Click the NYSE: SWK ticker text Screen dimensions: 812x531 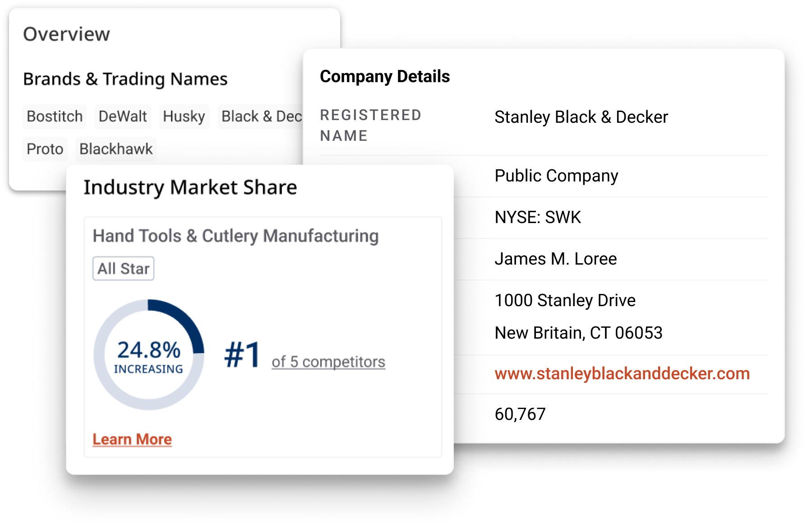point(537,217)
